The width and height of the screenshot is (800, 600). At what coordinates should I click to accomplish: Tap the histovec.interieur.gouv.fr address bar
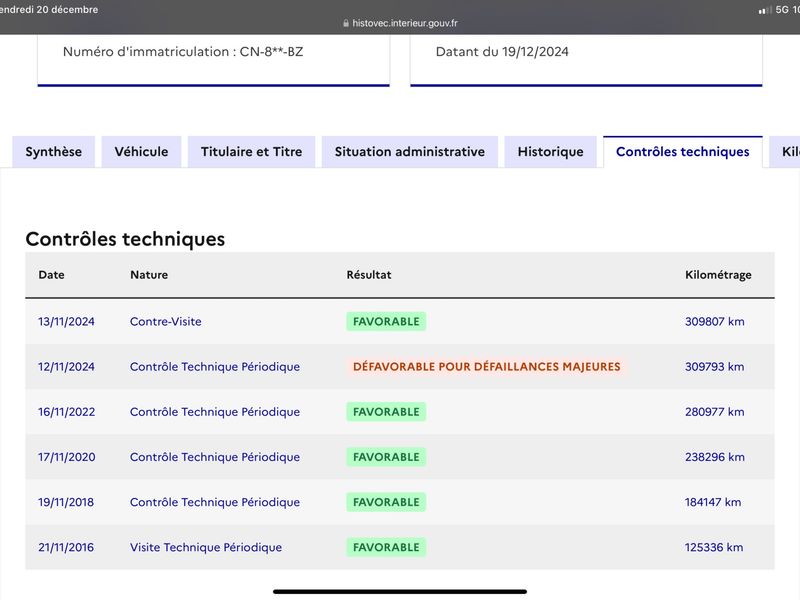click(400, 23)
